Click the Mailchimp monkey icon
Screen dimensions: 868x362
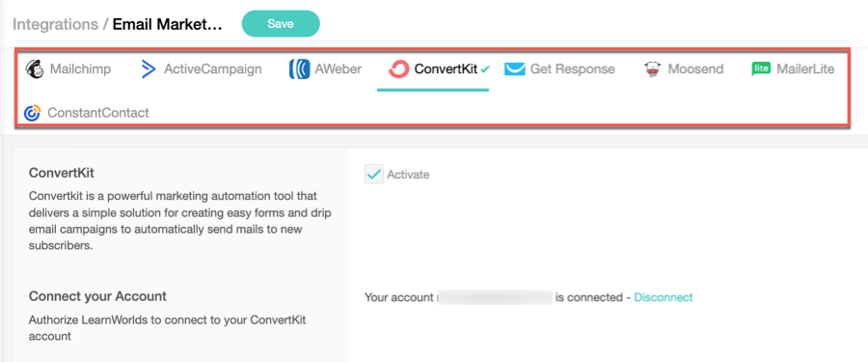35,70
